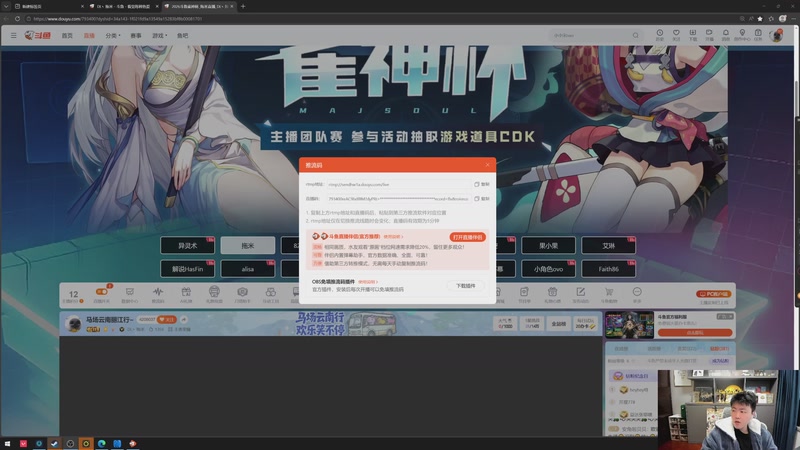Viewport: 800px width, 450px height.
Task: Click the three-circles interactive tools icon
Action: tap(270, 294)
